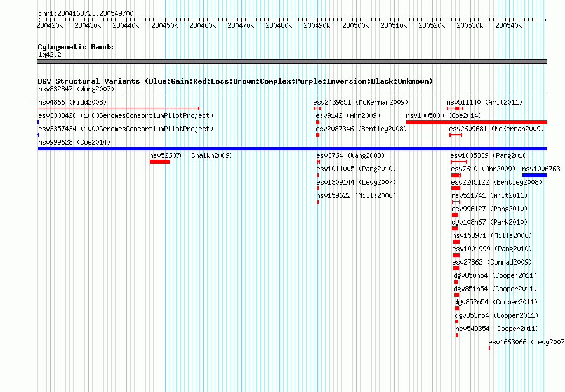The image size is (565, 392).
Task: Click the nsv158971 (Mills2006) label
Action: tap(492, 235)
